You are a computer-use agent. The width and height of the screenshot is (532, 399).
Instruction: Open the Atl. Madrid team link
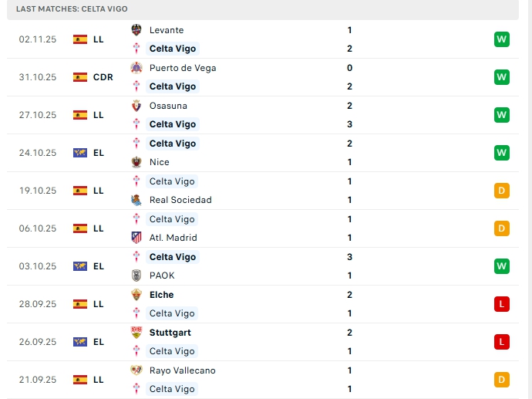tap(173, 238)
